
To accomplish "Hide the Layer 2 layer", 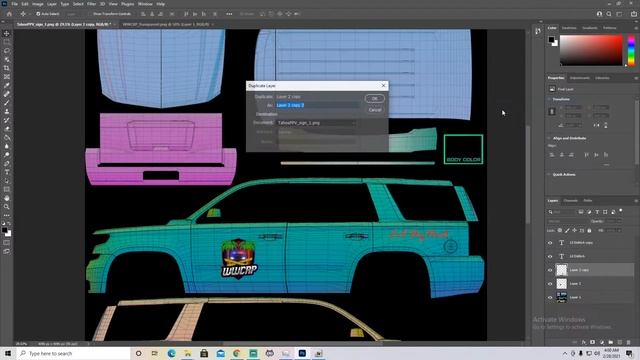I will pyautogui.click(x=550, y=284).
